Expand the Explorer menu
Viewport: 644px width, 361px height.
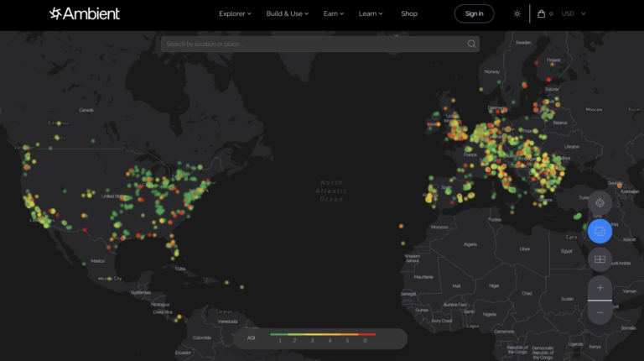(x=235, y=13)
